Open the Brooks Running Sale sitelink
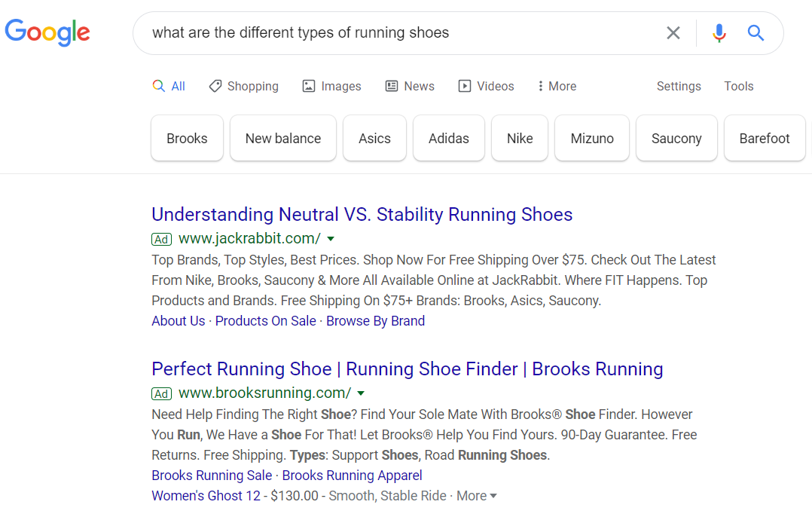This screenshot has width=812, height=520. [x=212, y=476]
